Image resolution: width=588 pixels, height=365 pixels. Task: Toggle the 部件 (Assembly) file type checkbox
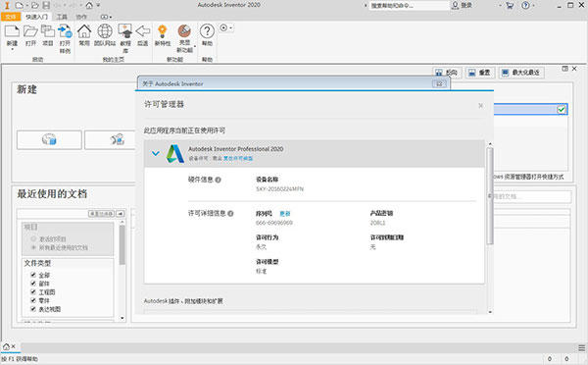pyautogui.click(x=33, y=284)
